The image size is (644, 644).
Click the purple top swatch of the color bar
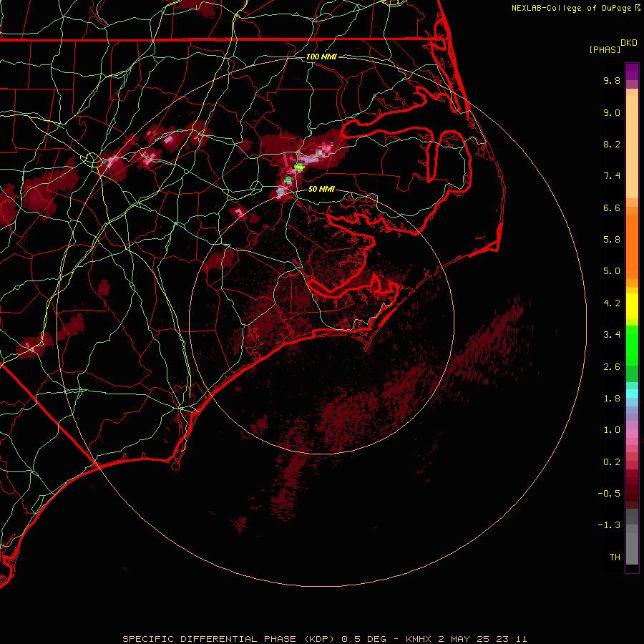[632, 72]
